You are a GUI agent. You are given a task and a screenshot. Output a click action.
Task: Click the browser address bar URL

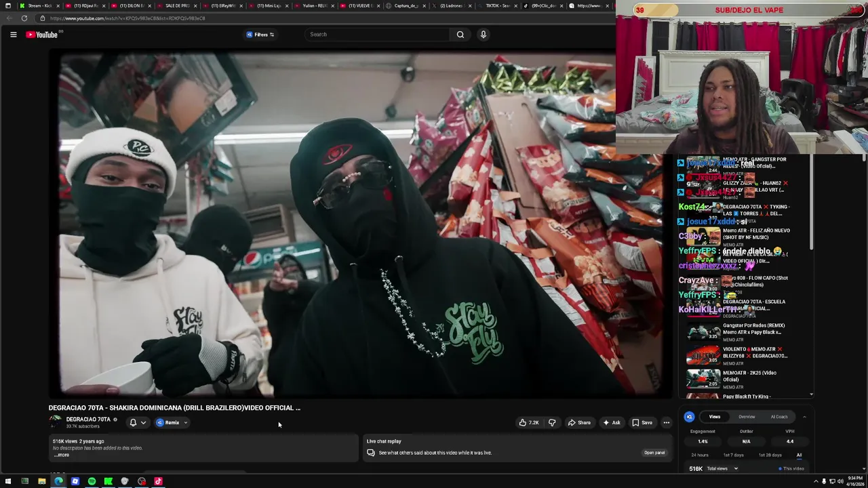(x=127, y=18)
